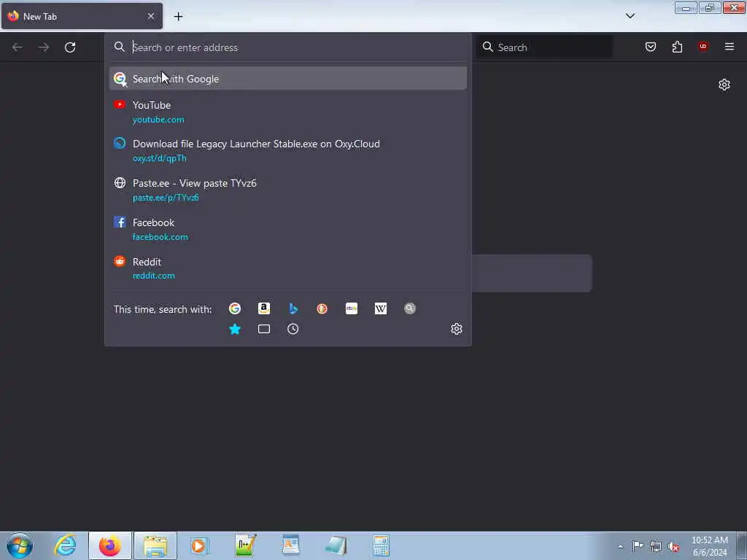Open the Notepad++ taskbar icon
Viewport: 747px width, 560px height.
click(245, 545)
